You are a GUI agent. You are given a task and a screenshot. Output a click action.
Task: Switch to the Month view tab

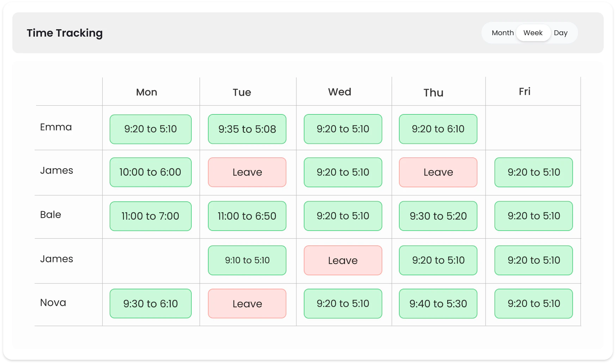click(503, 33)
